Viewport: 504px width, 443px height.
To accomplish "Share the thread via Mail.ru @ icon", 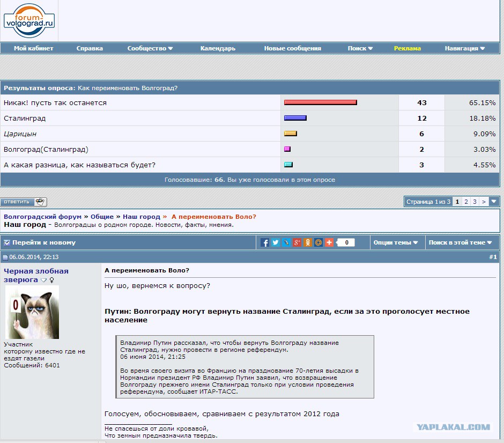I will point(318,243).
